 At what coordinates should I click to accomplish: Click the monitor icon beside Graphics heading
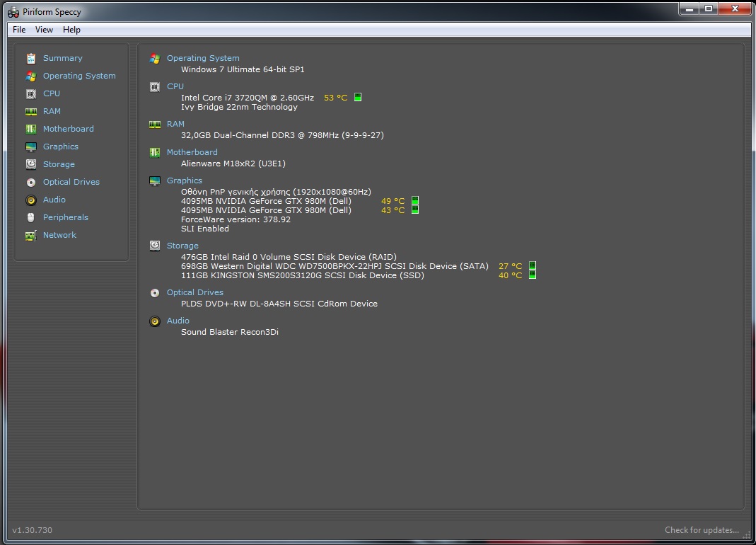pos(155,181)
